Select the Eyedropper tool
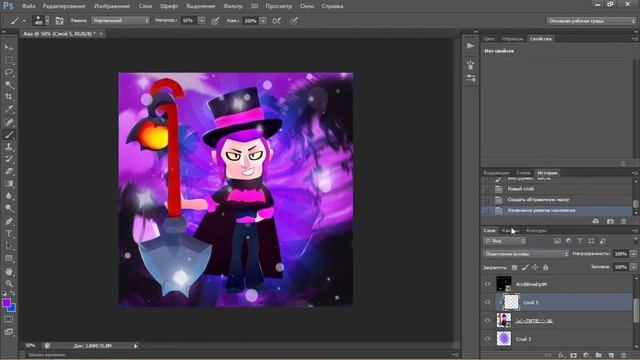The width and height of the screenshot is (640, 360). coord(9,109)
